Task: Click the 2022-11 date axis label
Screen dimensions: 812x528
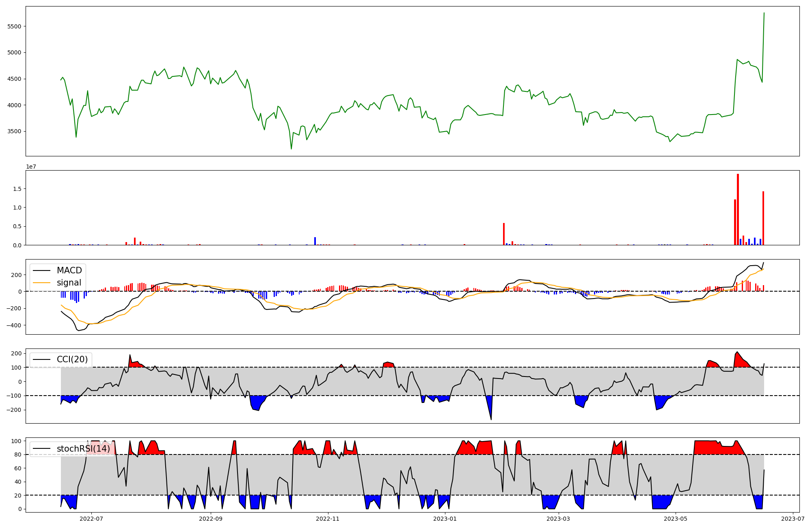Action: (x=328, y=519)
